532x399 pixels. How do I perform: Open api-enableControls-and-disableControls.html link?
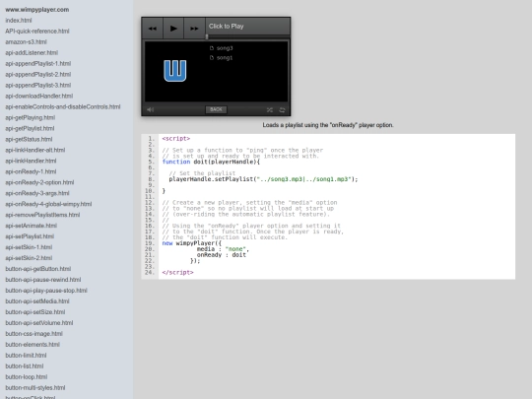63,106
